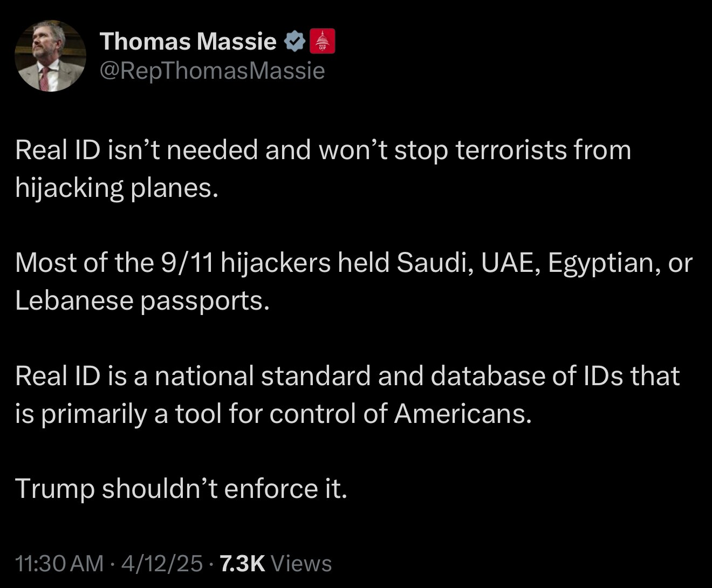The height and width of the screenshot is (588, 712).
Task: Click the 4/12/25 date link
Action: pyautogui.click(x=160, y=563)
